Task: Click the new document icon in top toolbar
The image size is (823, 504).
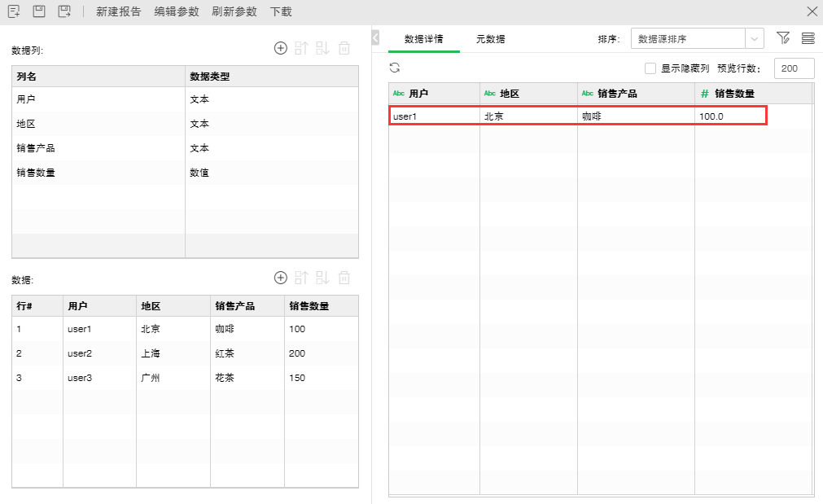Action: coord(14,11)
